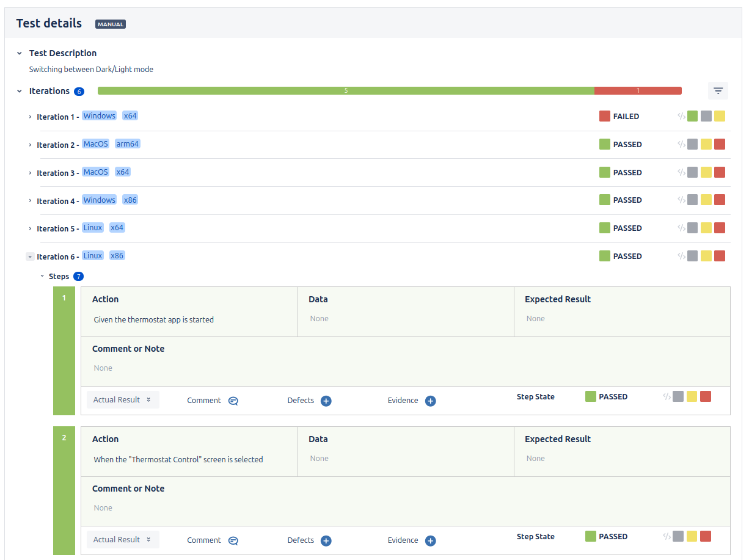Click the x86 tag on Iteration 4
Screen dimensions: 749x560
130,200
